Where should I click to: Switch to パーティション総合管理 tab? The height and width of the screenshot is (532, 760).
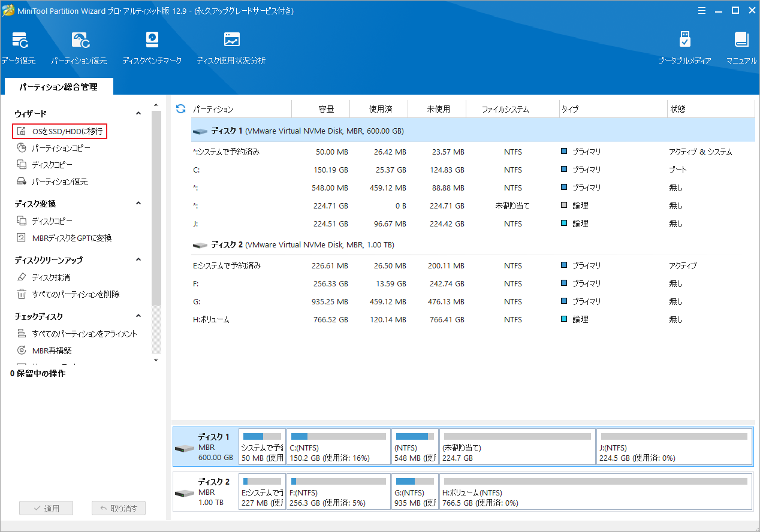click(58, 86)
